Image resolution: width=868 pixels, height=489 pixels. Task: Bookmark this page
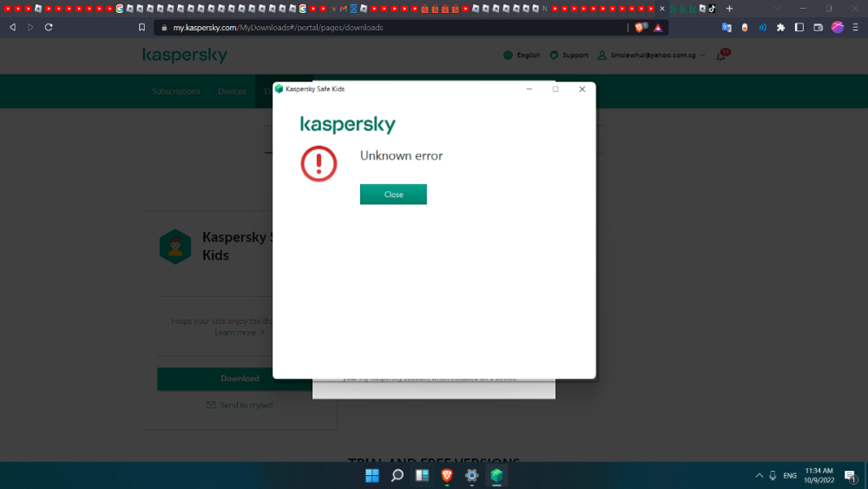pyautogui.click(x=141, y=27)
